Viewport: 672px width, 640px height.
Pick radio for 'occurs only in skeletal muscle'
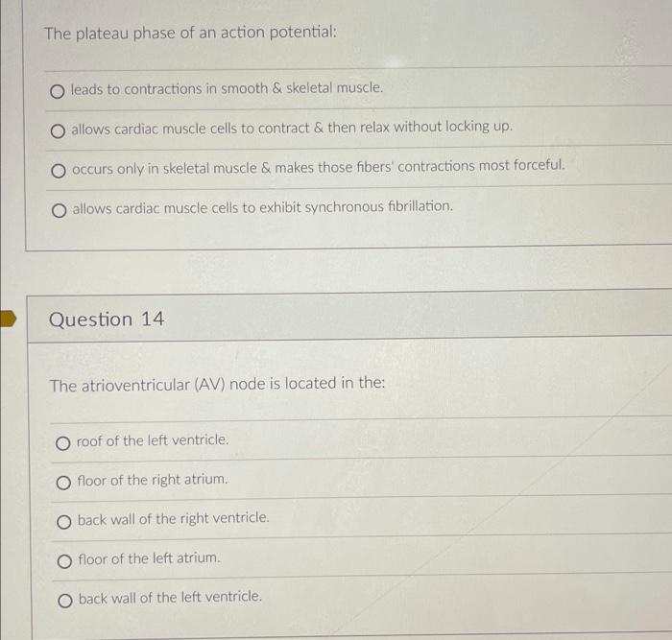pyautogui.click(x=59, y=171)
